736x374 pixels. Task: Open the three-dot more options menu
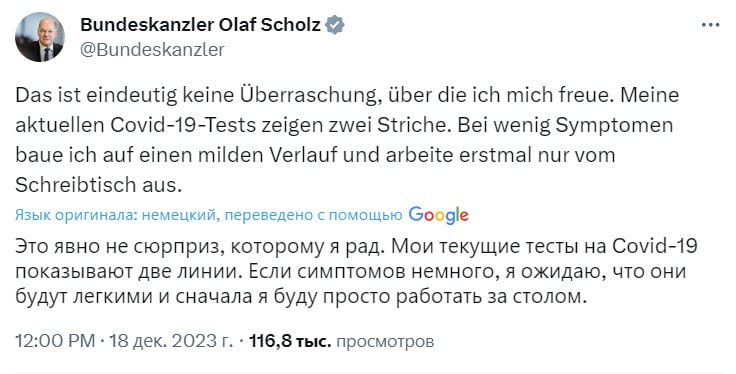pyautogui.click(x=710, y=25)
